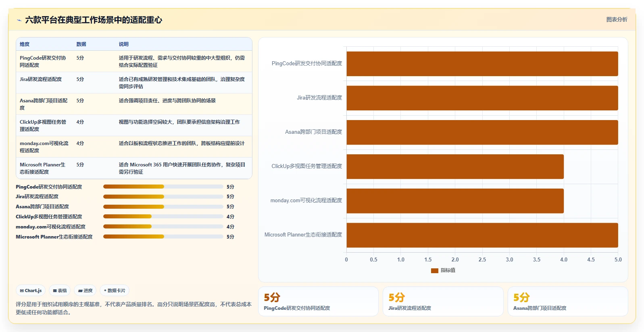Click the Asana跨部门项目适配度 progress bar
Image resolution: width=644 pixels, height=332 pixels.
pos(163,207)
